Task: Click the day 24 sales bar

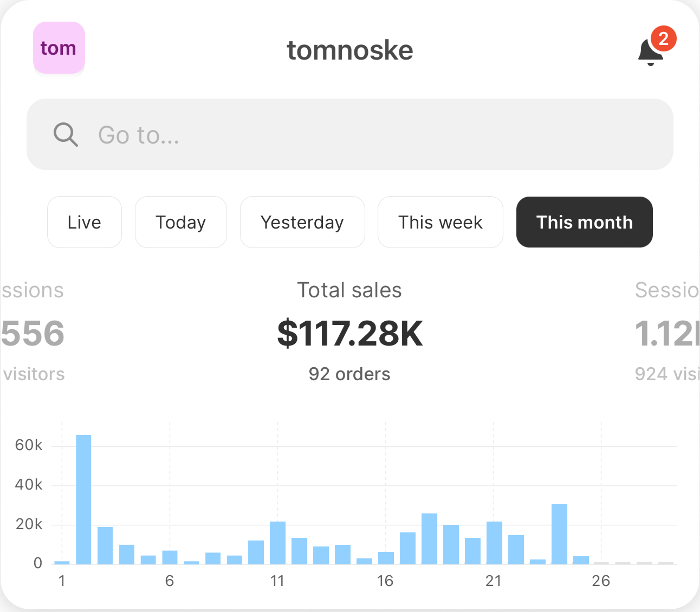Action: [x=559, y=534]
